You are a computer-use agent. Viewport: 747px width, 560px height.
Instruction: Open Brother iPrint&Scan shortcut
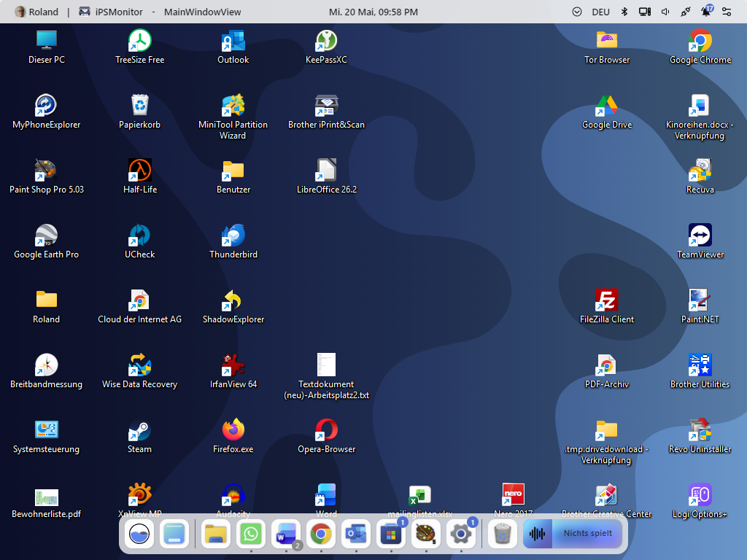[x=326, y=112]
